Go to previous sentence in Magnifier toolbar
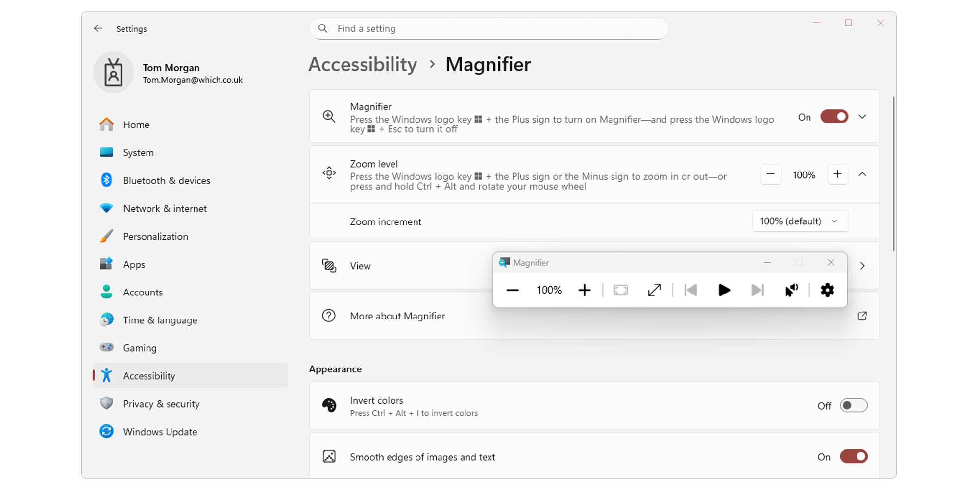Image resolution: width=980 pixels, height=490 pixels. pos(690,290)
